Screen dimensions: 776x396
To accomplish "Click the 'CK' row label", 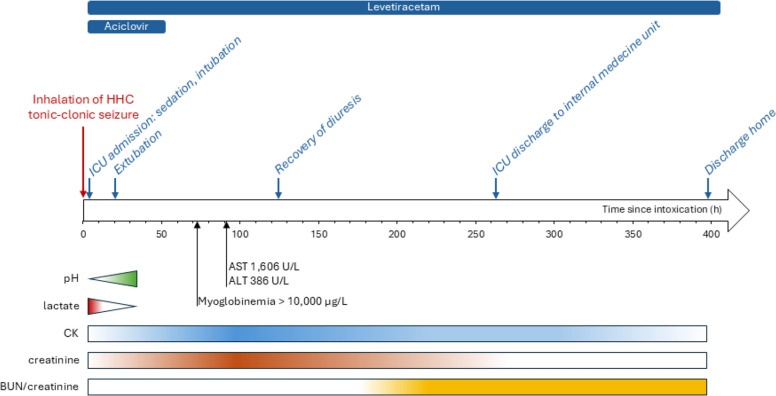I will 71,334.
